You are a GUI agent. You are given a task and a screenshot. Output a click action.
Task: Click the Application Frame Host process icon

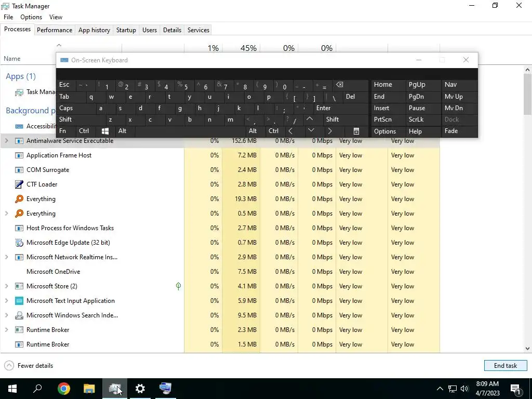(x=19, y=155)
